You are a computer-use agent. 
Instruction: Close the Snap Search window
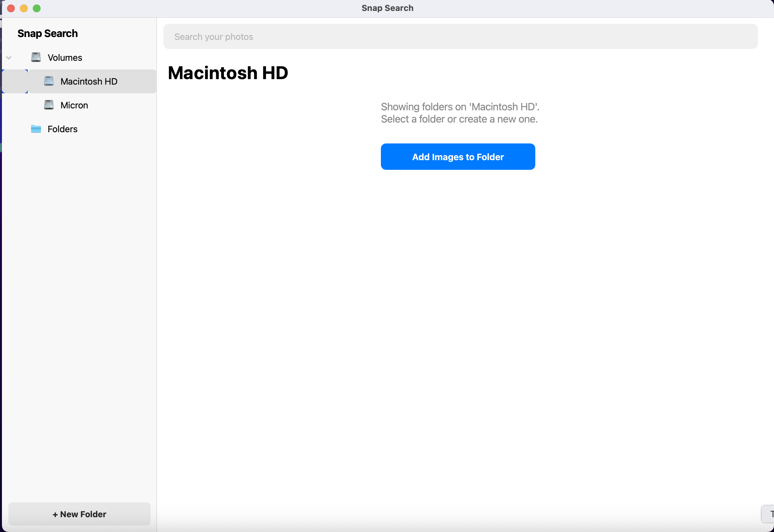[x=11, y=8]
